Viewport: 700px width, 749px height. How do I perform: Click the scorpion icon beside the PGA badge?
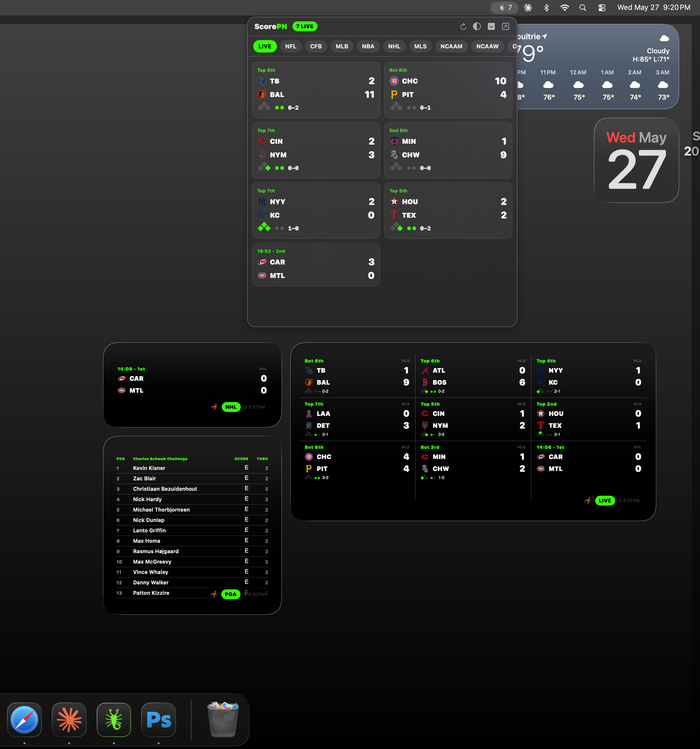214,594
